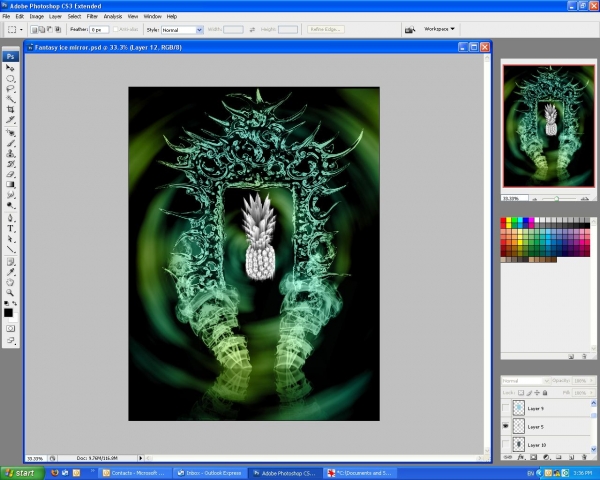This screenshot has height=480, width=600.
Task: Toggle the Anti-alias checkbox
Action: (116, 29)
